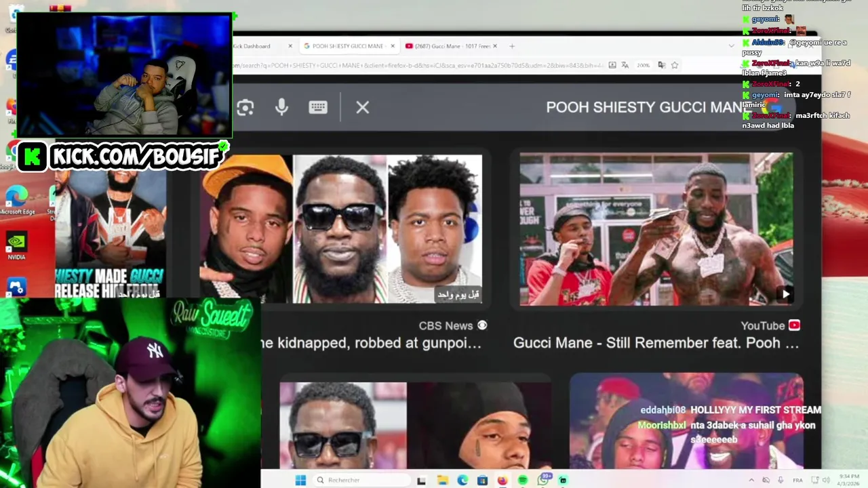Close the Kick Dashboard tab
This screenshot has width=868, height=488.
point(290,46)
